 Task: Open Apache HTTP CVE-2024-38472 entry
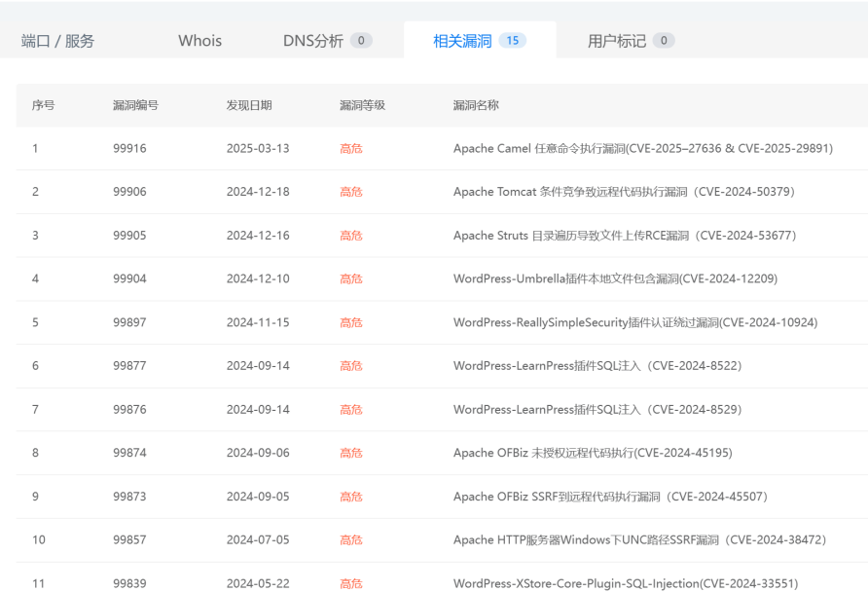click(640, 539)
